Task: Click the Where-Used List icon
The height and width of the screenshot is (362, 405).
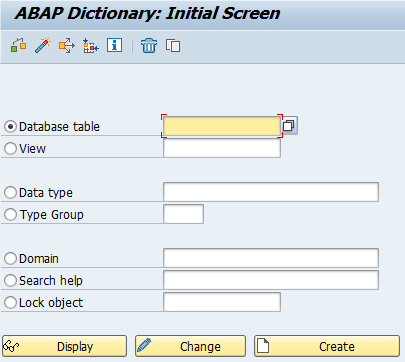Action: 67,45
